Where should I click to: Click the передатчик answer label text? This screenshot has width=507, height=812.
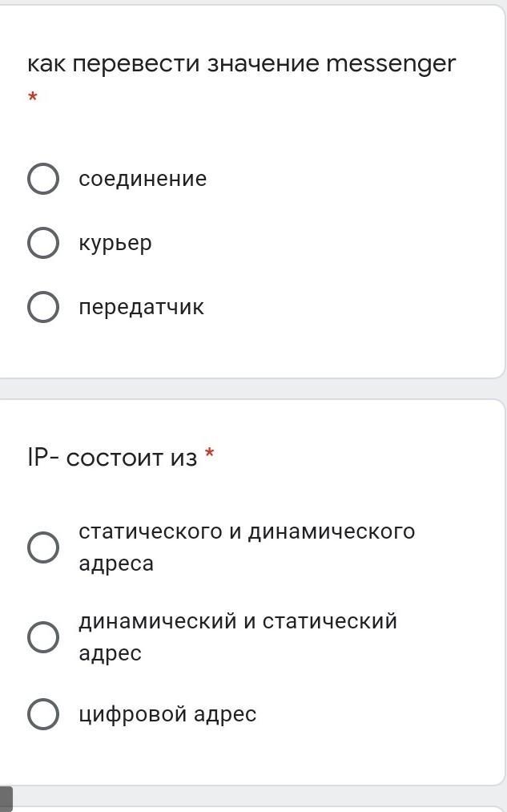point(141,307)
